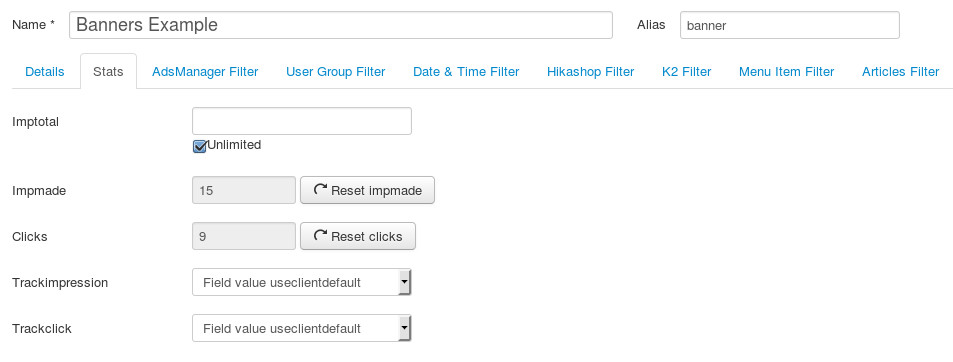Click the Reset clicks button

coord(358,236)
